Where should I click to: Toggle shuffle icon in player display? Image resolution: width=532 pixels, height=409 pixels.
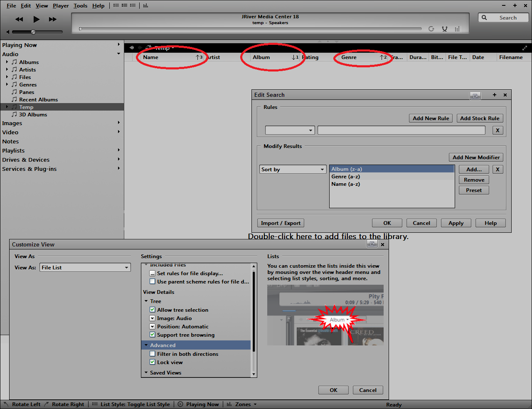click(445, 29)
